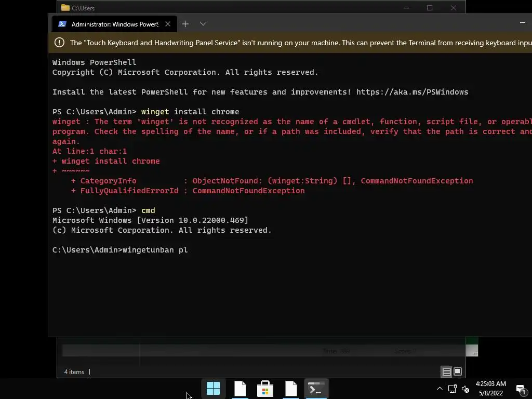Click the warning info icon in the banner
Screen dimensions: 532x399
[59, 43]
